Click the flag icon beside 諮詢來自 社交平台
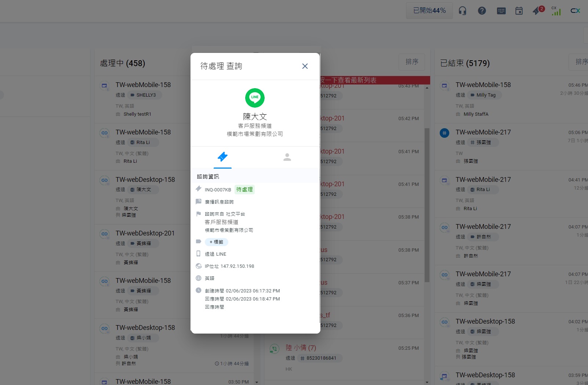The image size is (588, 385). coord(199,214)
